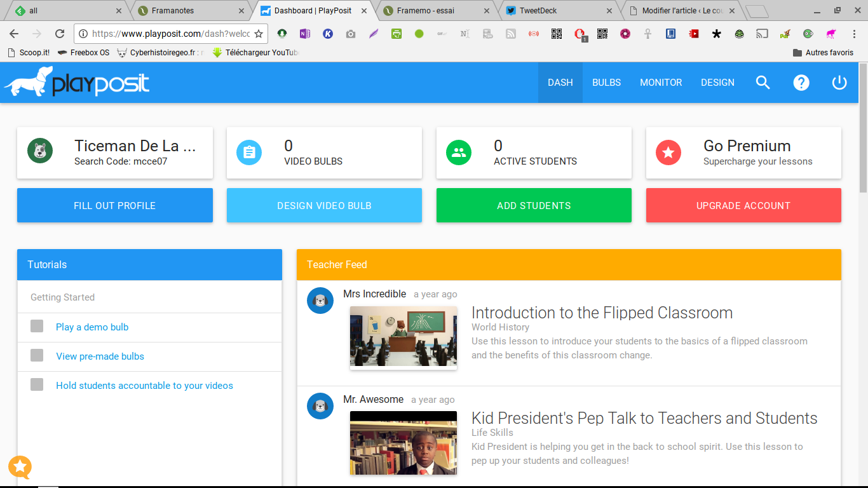This screenshot has width=868, height=488.
Task: Bookmark this page with the star icon
Action: [x=259, y=34]
